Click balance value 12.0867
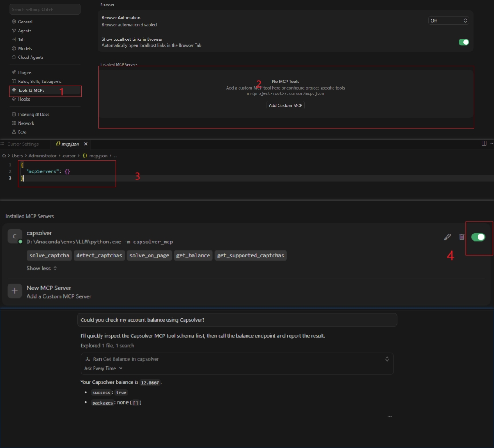Viewport: 494px width, 448px height. click(150, 382)
